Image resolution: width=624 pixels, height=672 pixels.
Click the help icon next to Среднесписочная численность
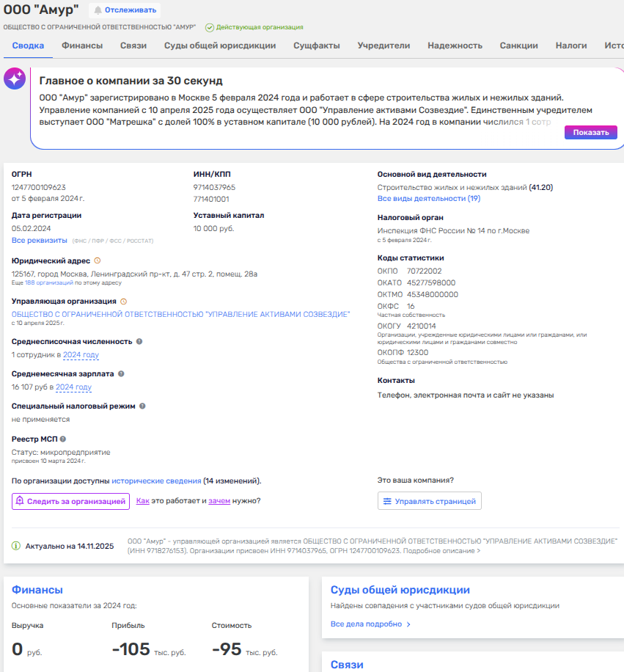click(139, 341)
